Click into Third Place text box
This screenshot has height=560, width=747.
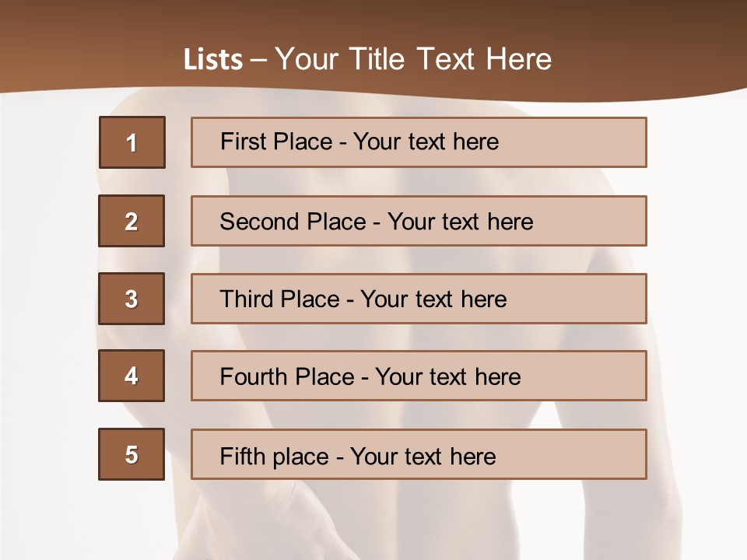[x=419, y=299]
